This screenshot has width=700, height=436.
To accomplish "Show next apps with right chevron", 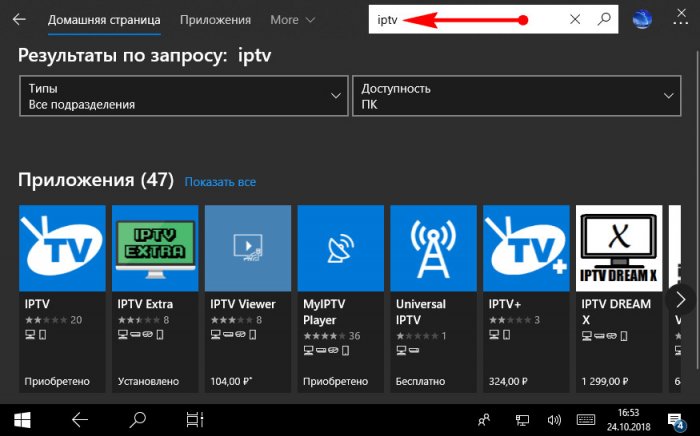I will (x=680, y=300).
